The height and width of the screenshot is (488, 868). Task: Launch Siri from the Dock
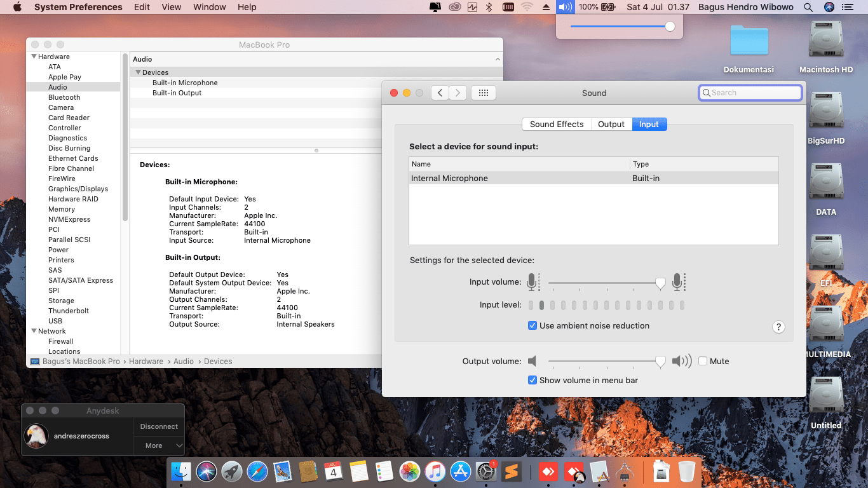click(x=207, y=471)
